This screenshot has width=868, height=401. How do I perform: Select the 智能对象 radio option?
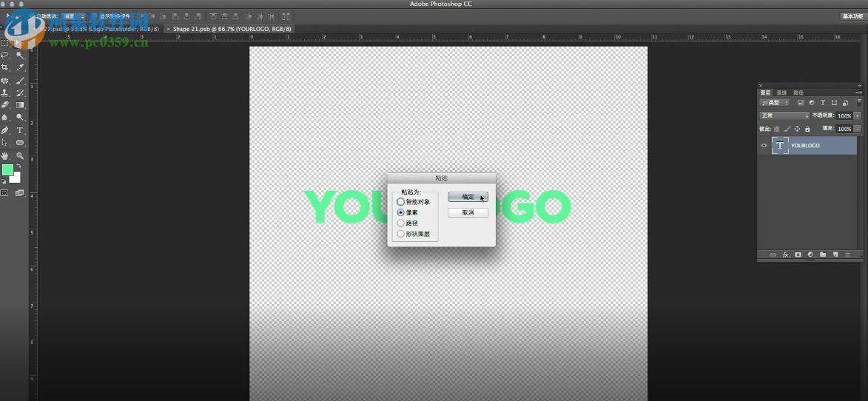pos(401,201)
